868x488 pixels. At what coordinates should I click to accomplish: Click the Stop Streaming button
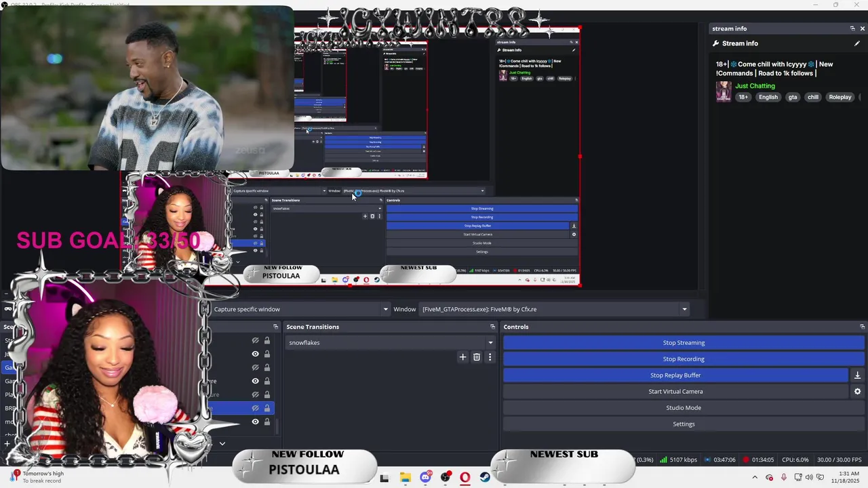pyautogui.click(x=684, y=343)
